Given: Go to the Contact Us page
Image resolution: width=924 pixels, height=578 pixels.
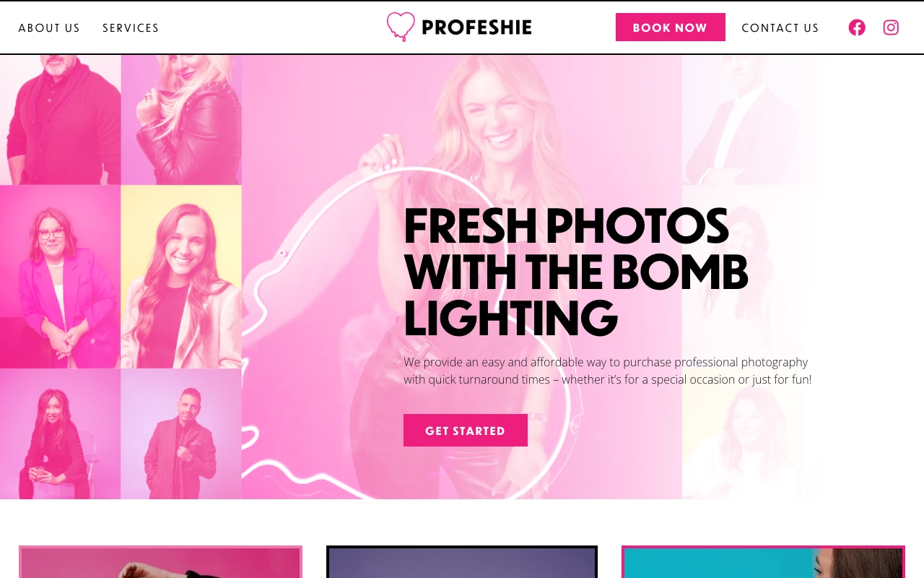Looking at the screenshot, I should [780, 28].
